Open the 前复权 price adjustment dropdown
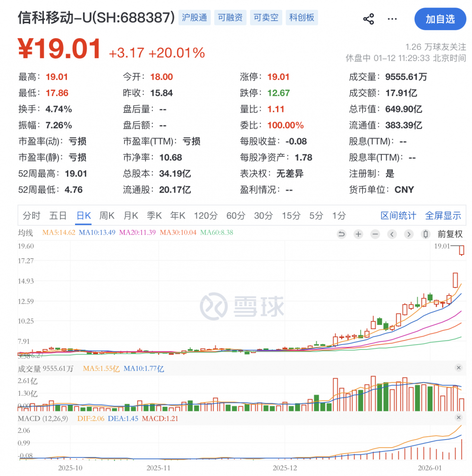The height and width of the screenshot is (476, 472). coord(450,234)
